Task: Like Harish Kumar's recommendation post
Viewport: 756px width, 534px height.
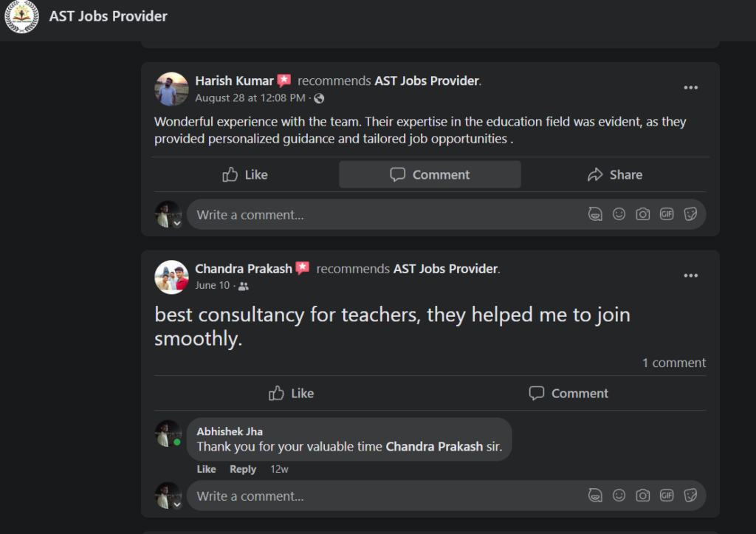Action: (245, 174)
